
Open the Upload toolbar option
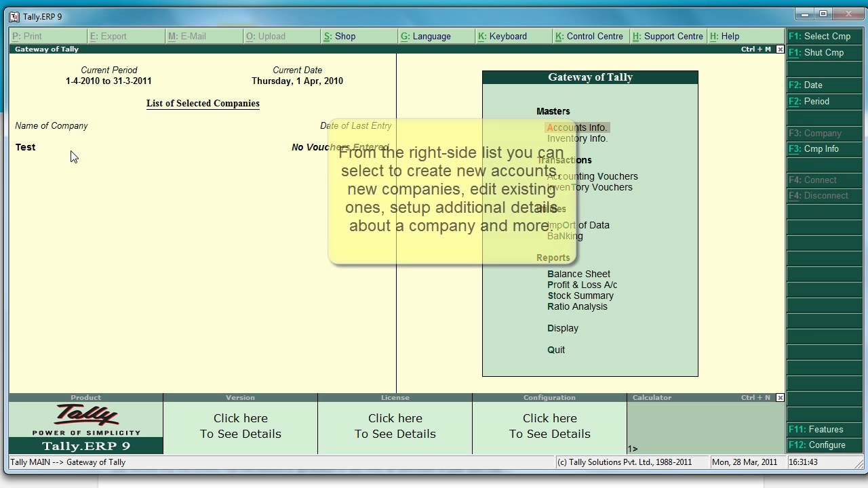pyautogui.click(x=282, y=37)
